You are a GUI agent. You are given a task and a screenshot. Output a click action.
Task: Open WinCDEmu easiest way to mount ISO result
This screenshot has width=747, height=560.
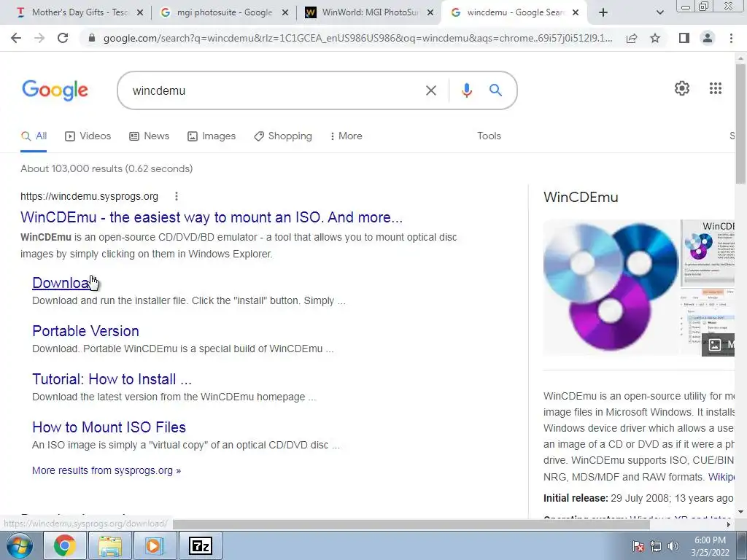click(x=212, y=217)
